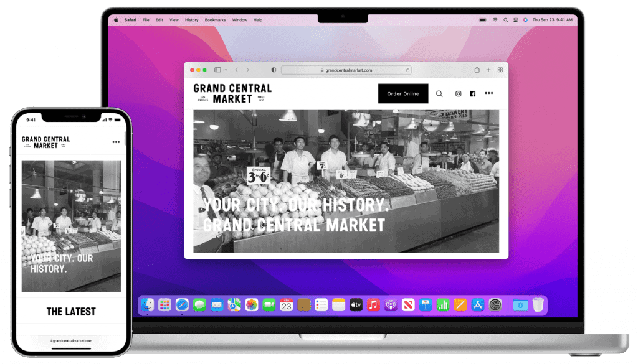The width and height of the screenshot is (638, 364).
Task: Click Safari privacy shield icon
Action: pos(274,70)
